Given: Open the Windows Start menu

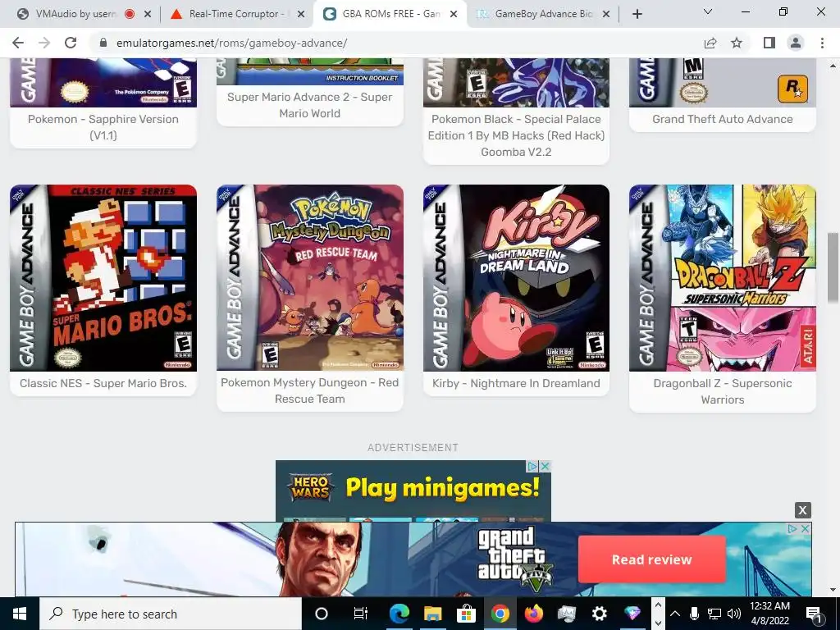Looking at the screenshot, I should click(x=20, y=614).
